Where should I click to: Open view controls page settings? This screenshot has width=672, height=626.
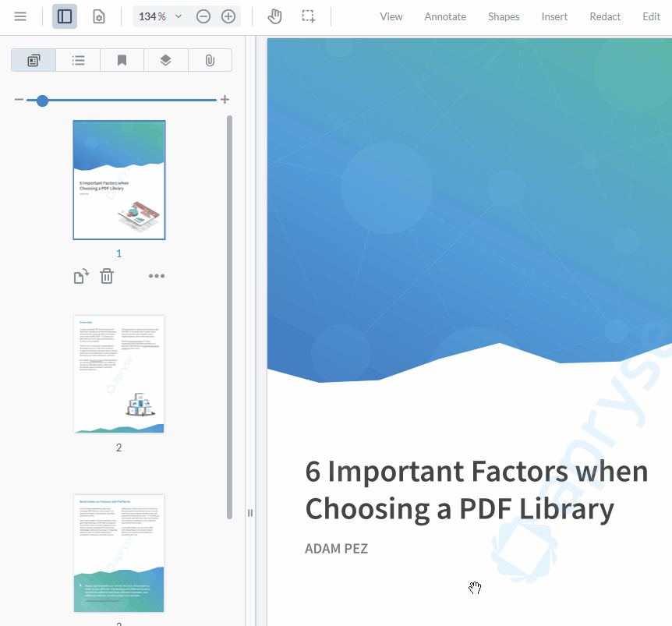point(99,16)
